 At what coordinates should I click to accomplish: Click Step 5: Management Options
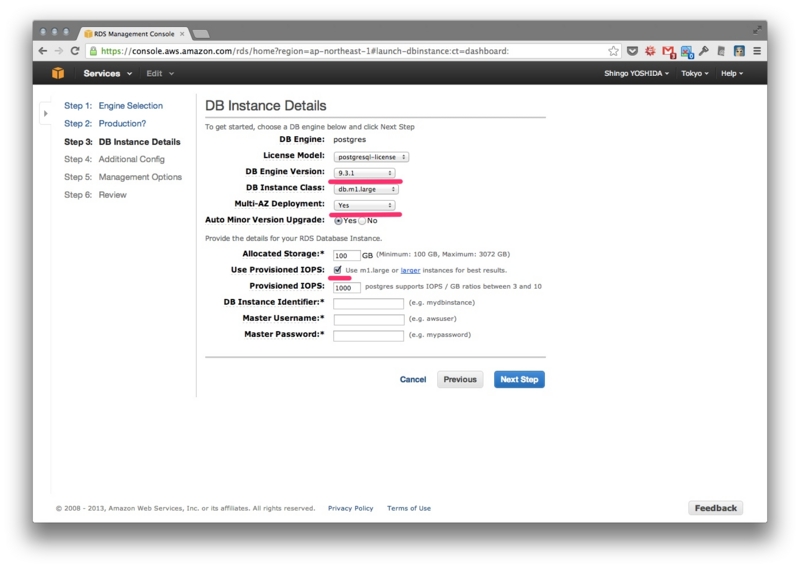[x=123, y=177]
